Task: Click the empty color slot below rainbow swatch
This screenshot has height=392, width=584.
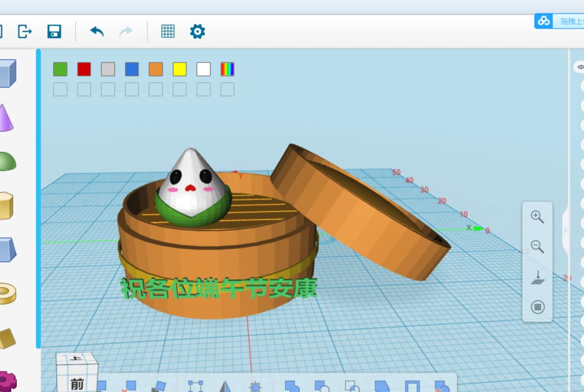Action: pos(227,89)
